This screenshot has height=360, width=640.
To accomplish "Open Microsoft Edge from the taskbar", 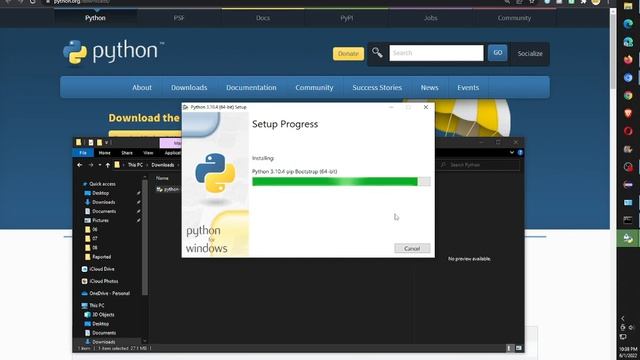I will pyautogui.click(x=628, y=24).
